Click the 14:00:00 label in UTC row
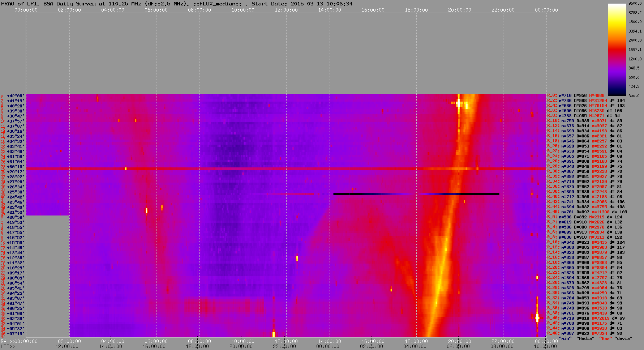The image size is (644, 350). [x=111, y=347]
